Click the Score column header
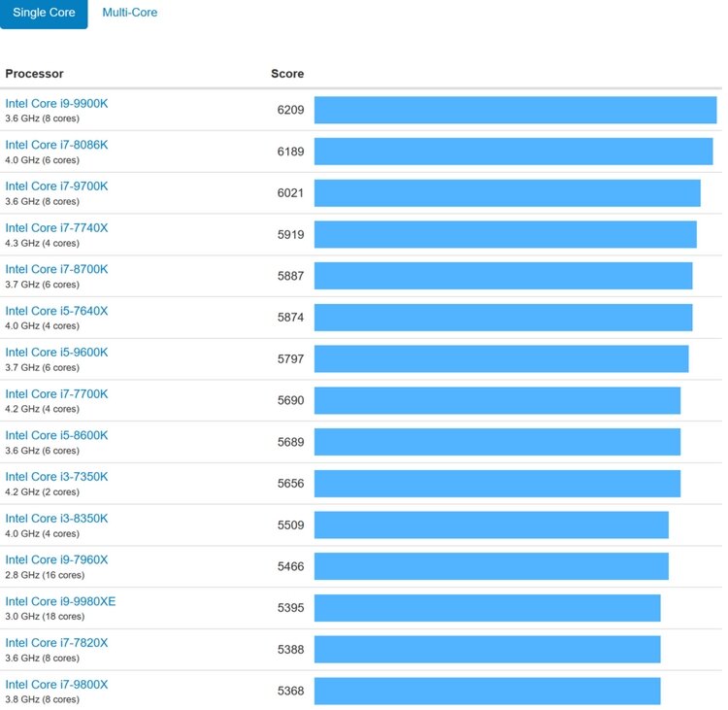728x710 pixels. (x=287, y=74)
